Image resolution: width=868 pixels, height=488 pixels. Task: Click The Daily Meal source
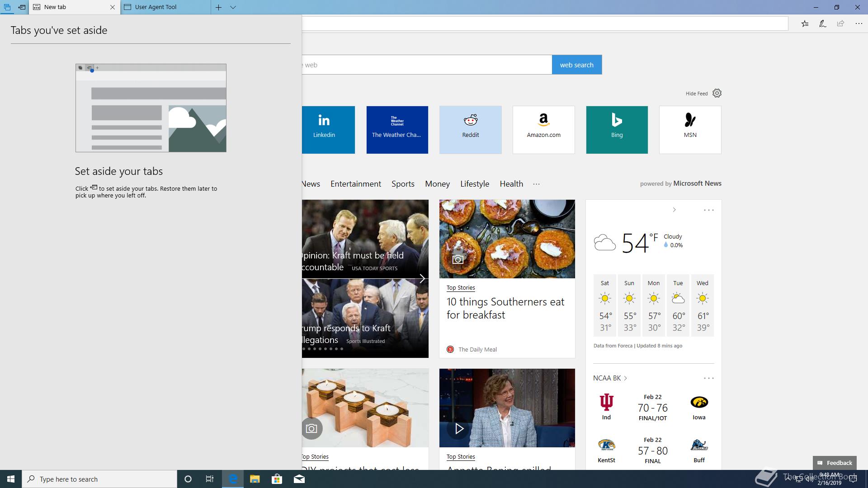click(x=477, y=349)
